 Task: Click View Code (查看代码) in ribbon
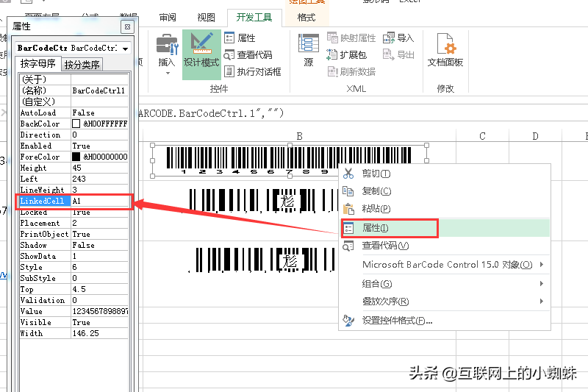[248, 54]
